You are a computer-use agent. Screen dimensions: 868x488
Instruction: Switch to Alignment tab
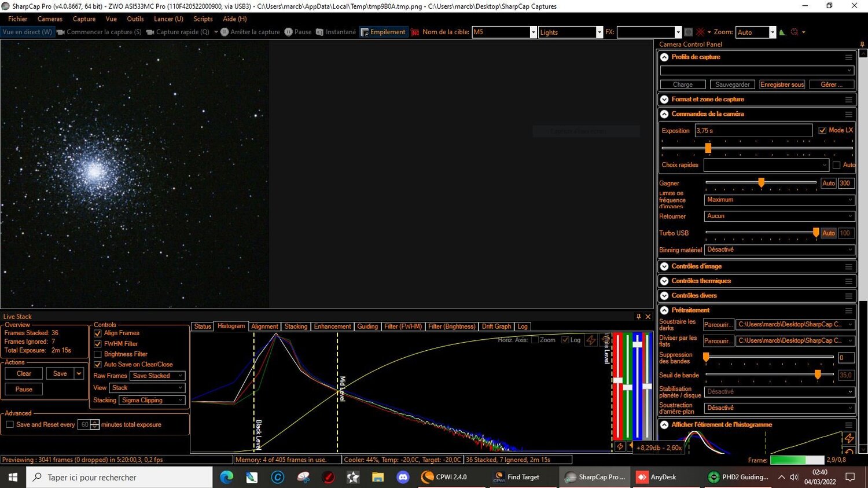tap(264, 326)
